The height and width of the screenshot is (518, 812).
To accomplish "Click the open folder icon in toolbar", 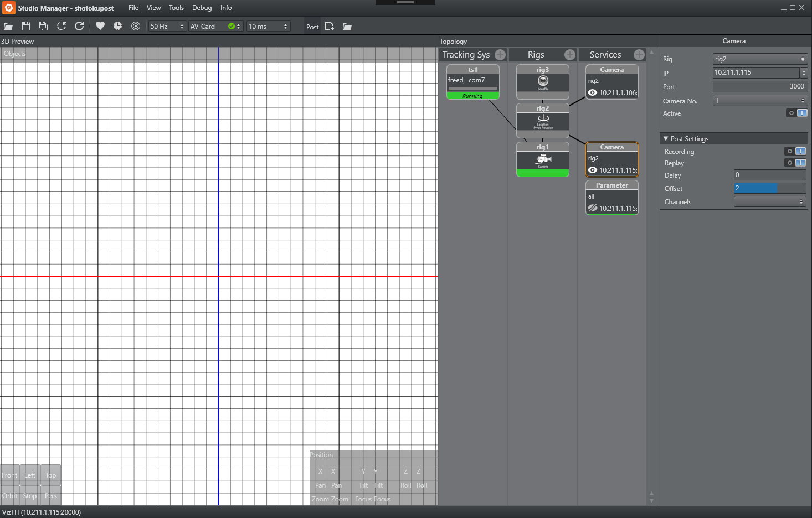I will coord(8,26).
